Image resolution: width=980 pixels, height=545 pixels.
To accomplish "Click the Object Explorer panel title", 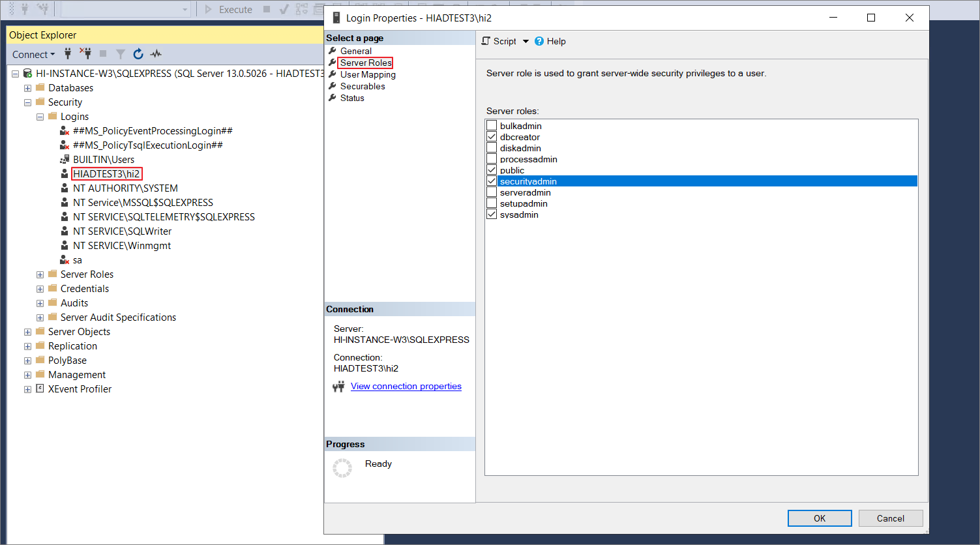I will [x=43, y=35].
